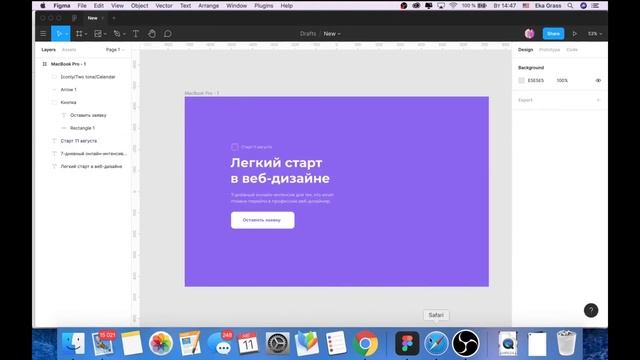Open Move tool dropdown arrow
The width and height of the screenshot is (640, 360).
click(x=67, y=34)
